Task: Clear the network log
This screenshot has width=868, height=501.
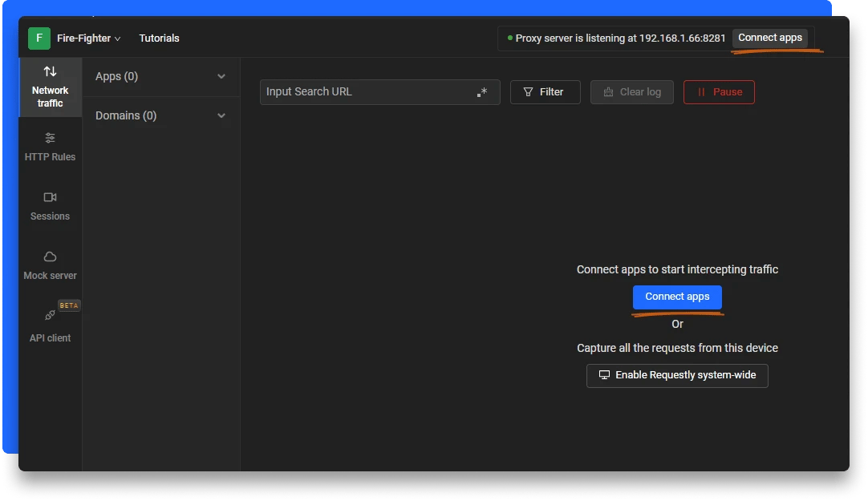Action: (631, 92)
